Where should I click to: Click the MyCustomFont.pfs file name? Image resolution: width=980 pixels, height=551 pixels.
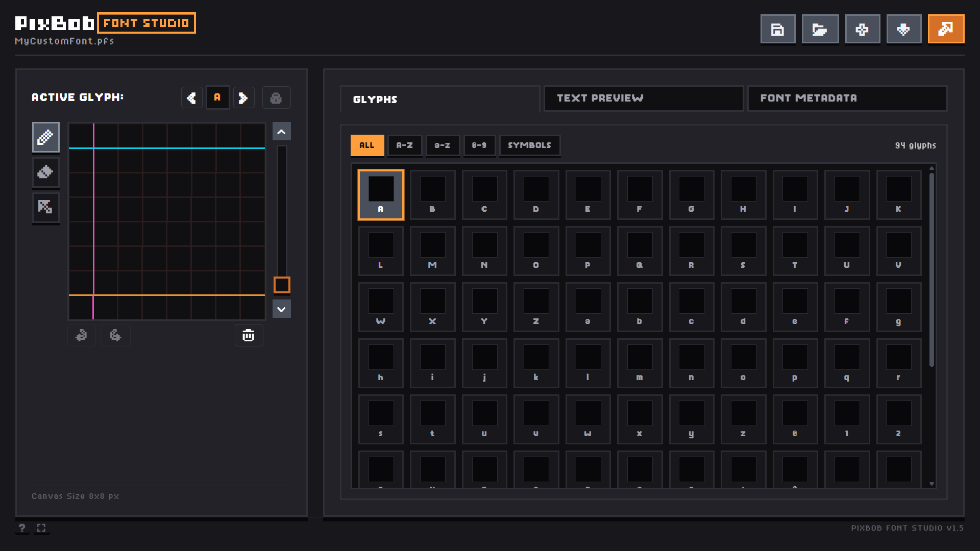[64, 41]
